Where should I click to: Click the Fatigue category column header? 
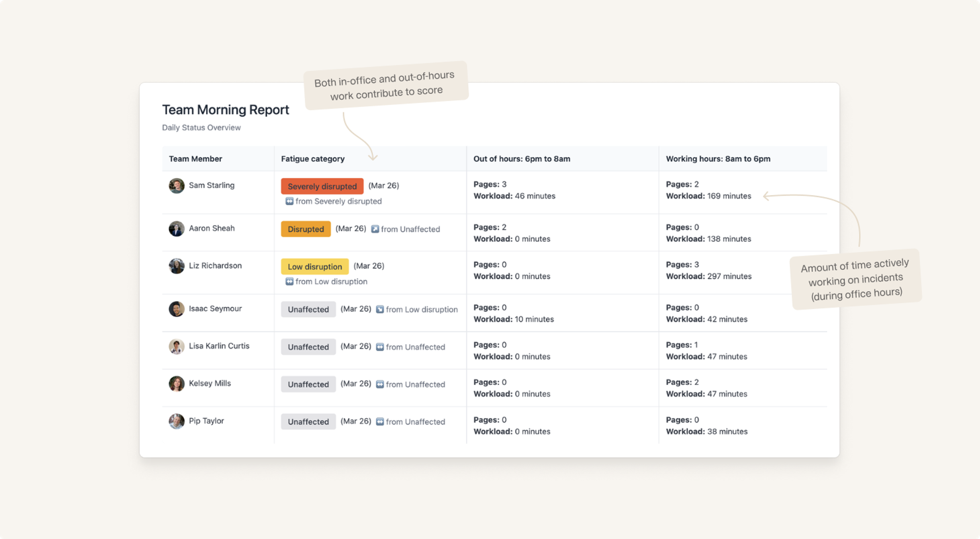[x=313, y=159]
